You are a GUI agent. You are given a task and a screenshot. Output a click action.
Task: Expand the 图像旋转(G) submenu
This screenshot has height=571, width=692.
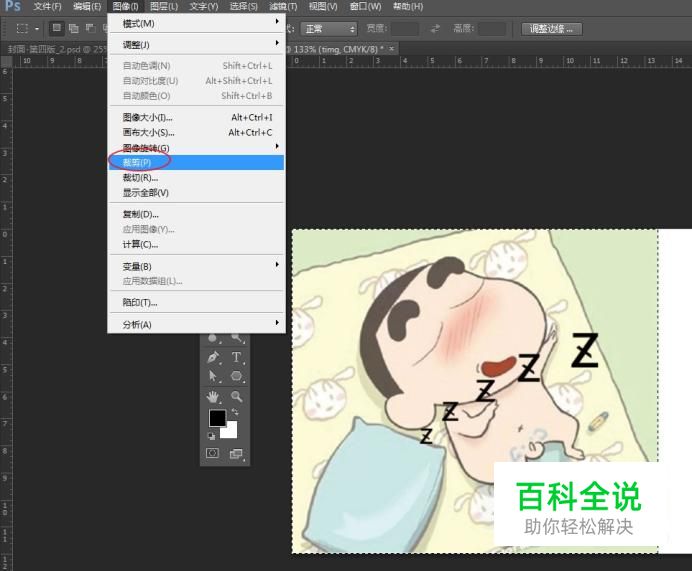[x=196, y=147]
